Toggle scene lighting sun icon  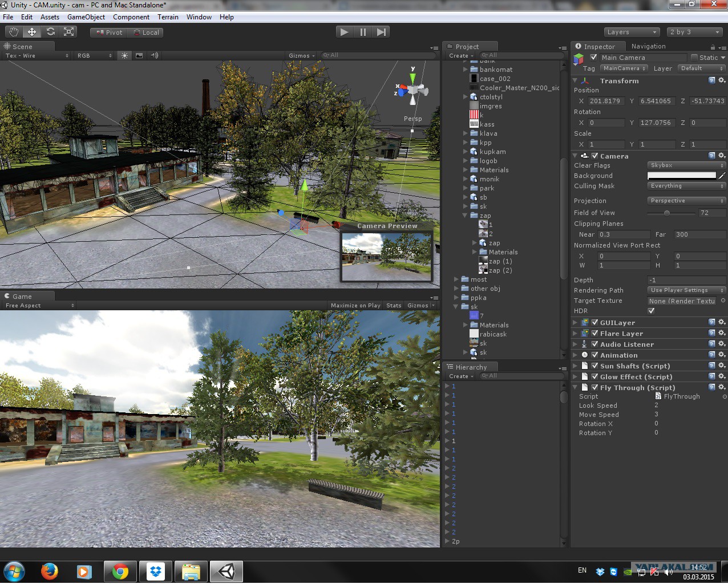[x=124, y=55]
